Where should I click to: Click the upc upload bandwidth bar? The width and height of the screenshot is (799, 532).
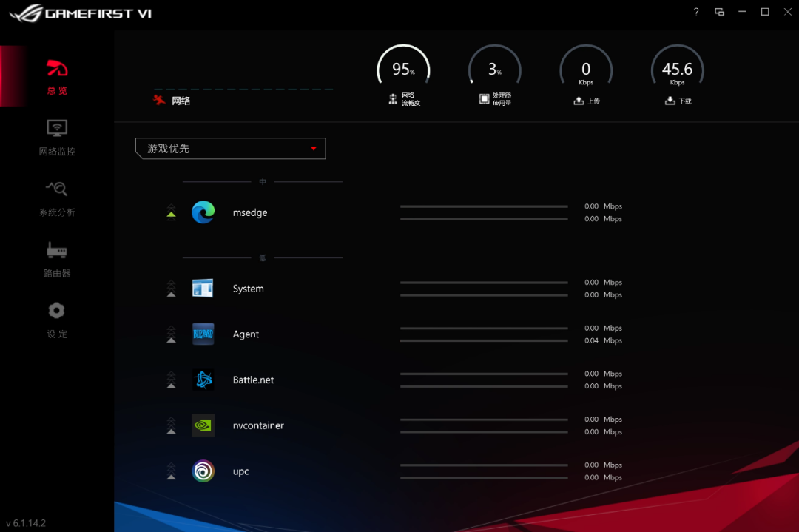pyautogui.click(x=484, y=465)
